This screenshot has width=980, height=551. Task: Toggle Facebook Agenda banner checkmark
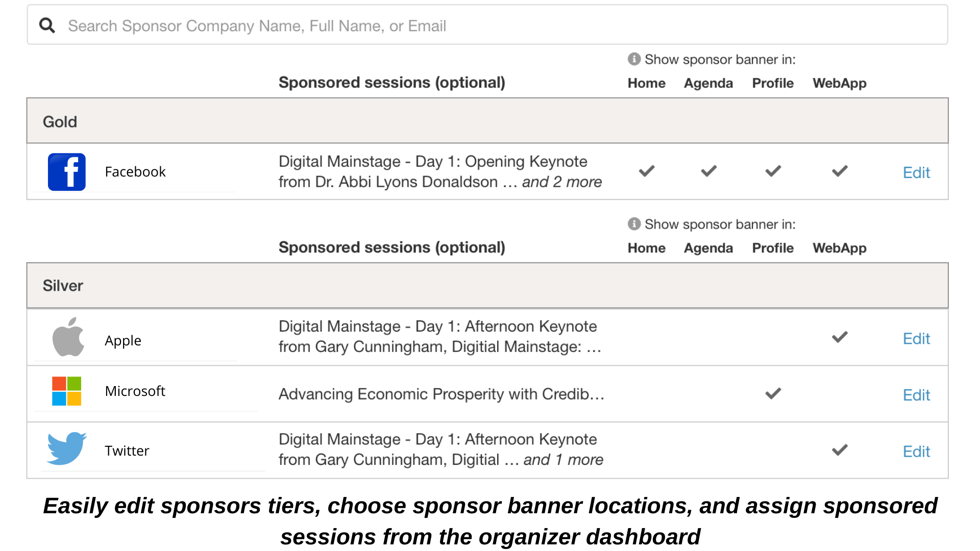click(708, 171)
